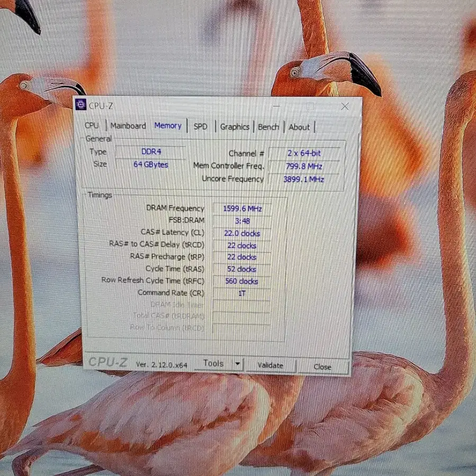This screenshot has height=476, width=476.
Task: Click the 3899.1 MHz uncore frequency value
Action: click(303, 179)
